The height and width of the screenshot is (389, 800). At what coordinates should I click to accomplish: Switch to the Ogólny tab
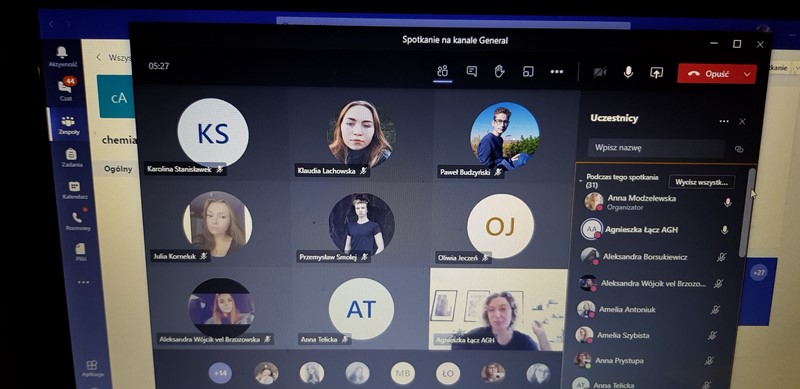click(118, 169)
